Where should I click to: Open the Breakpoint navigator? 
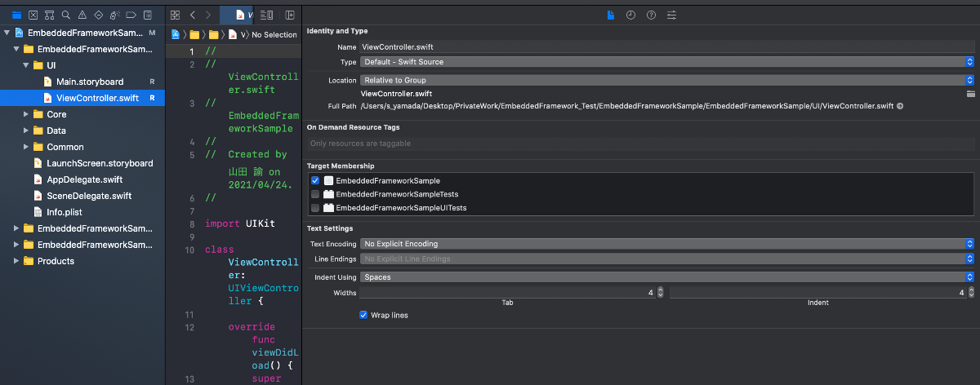(131, 15)
